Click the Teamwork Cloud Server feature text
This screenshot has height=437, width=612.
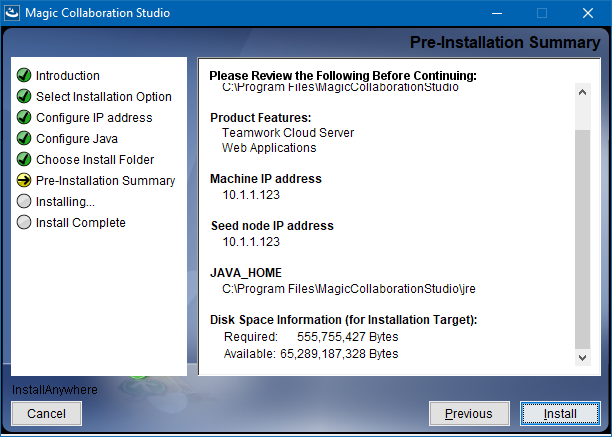[288, 133]
